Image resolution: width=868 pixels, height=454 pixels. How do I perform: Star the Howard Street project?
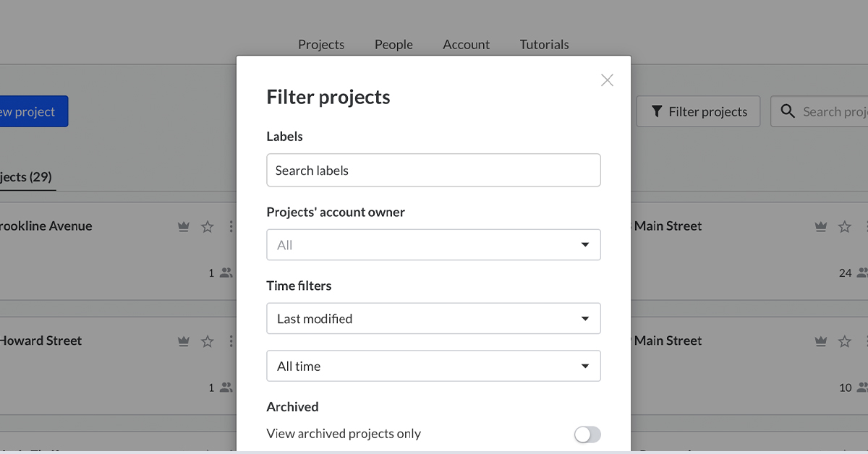(208, 341)
